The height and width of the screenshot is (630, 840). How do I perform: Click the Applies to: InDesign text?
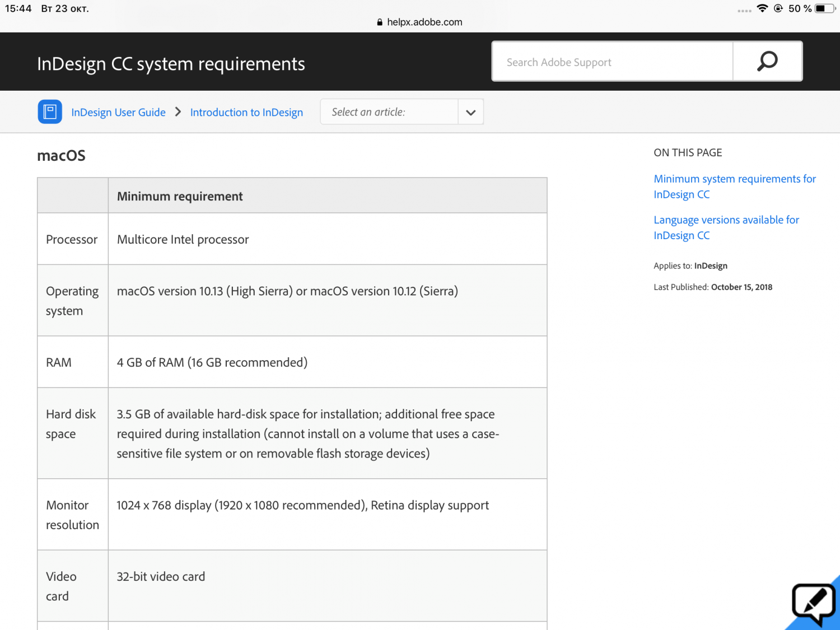[690, 266]
